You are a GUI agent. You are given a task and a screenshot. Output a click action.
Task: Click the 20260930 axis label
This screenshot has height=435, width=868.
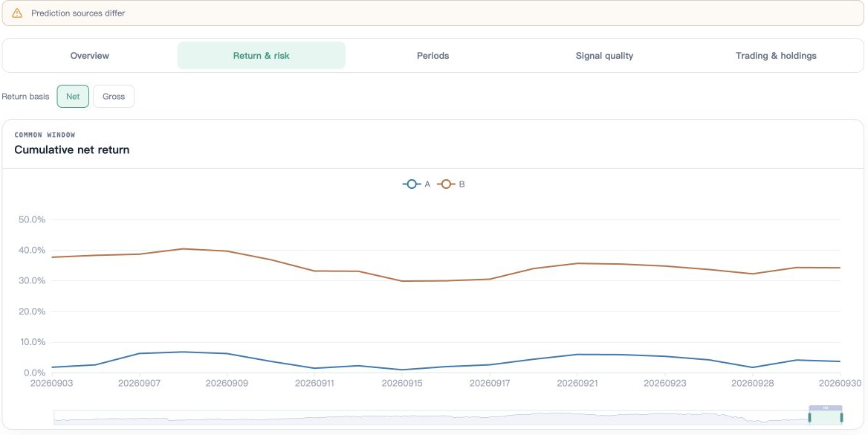[x=841, y=383]
